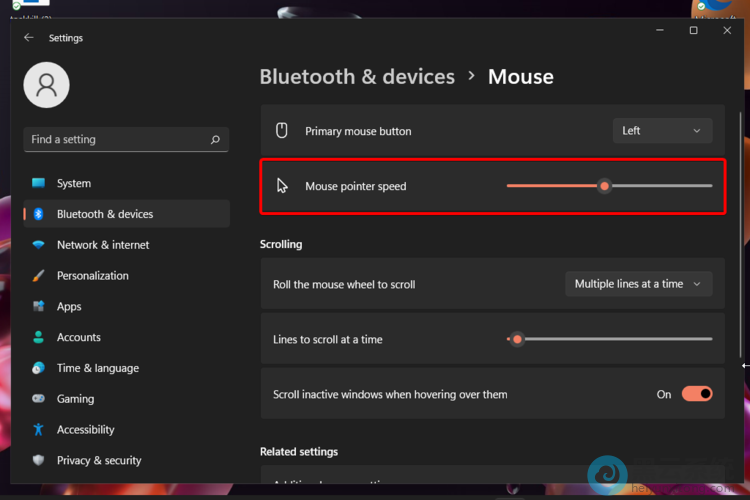750x500 pixels.
Task: Click the Accessibility figure icon
Action: [x=38, y=430]
